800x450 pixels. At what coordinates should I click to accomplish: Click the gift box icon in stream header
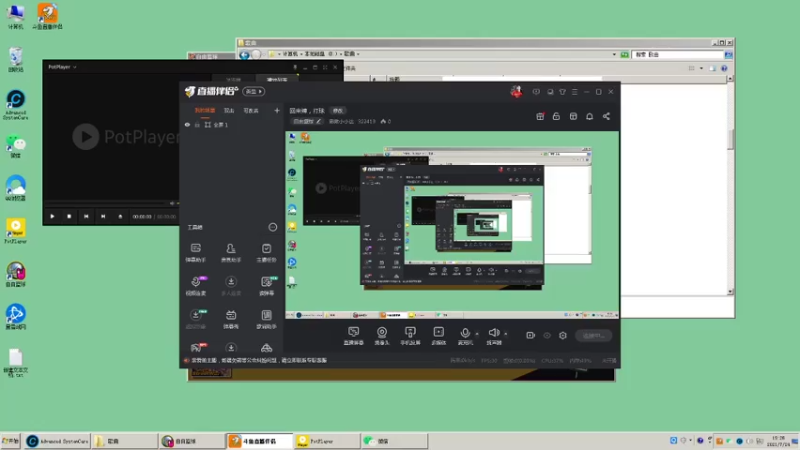point(540,116)
